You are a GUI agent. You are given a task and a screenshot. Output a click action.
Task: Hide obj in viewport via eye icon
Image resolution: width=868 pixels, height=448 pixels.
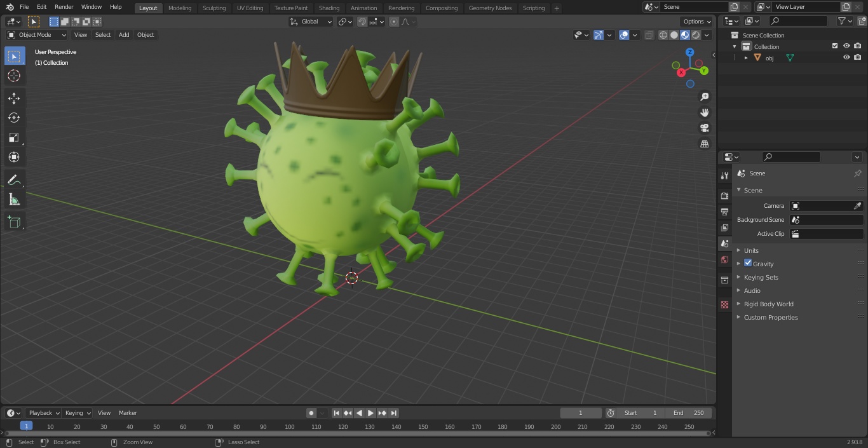tap(846, 57)
